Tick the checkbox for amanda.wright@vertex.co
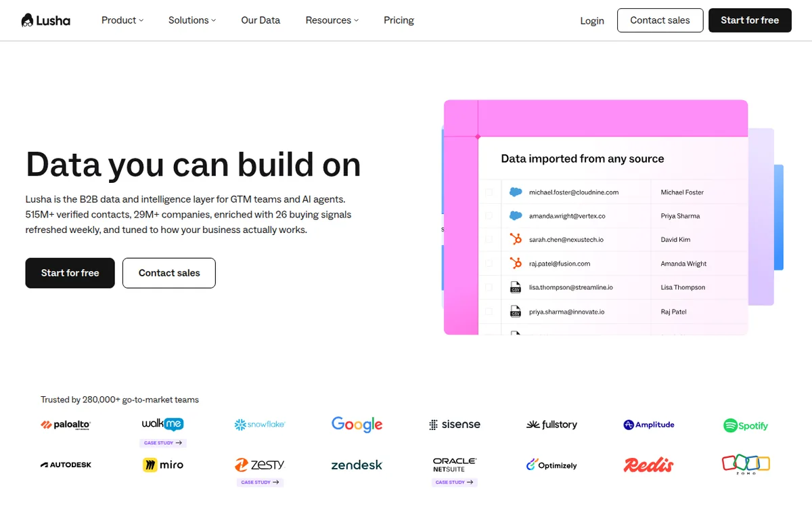Image resolution: width=812 pixels, height=508 pixels. (489, 216)
